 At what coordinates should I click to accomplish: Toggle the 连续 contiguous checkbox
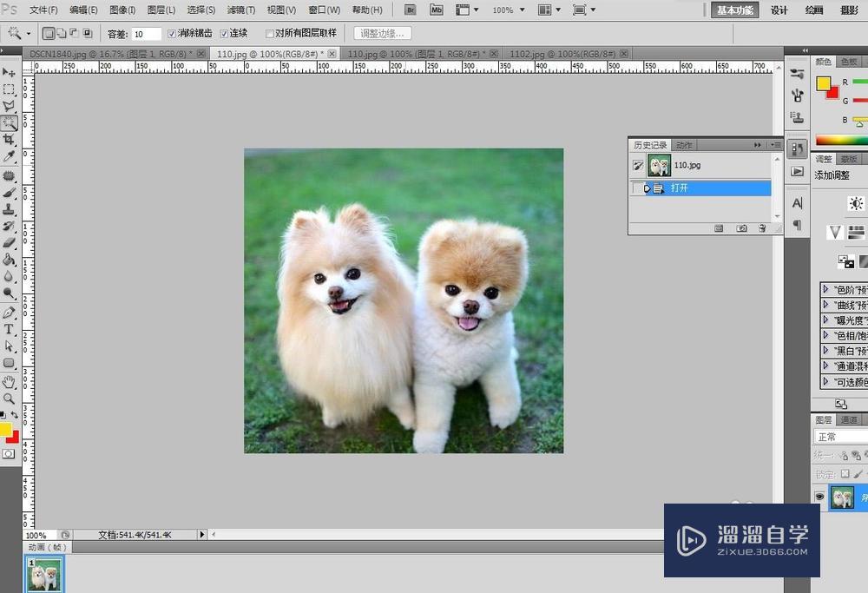click(224, 33)
